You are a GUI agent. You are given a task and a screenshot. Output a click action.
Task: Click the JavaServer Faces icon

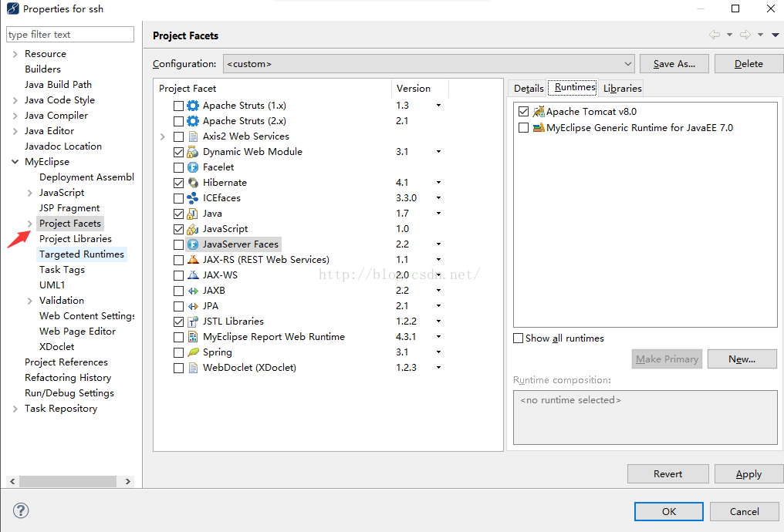pos(193,244)
